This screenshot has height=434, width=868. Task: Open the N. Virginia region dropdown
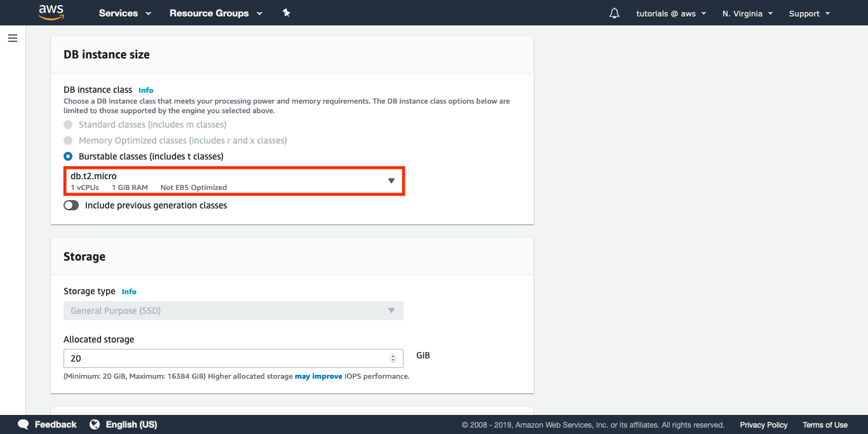(747, 13)
